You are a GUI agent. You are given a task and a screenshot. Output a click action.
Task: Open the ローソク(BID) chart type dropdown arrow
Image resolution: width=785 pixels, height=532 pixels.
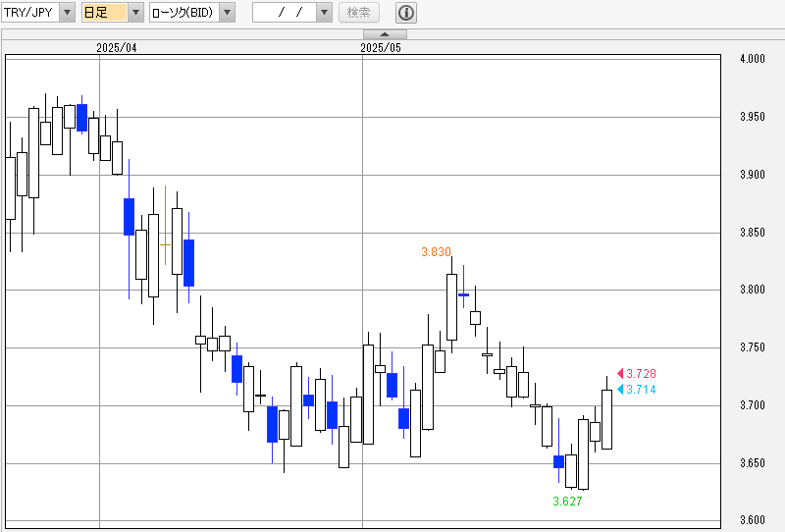(x=228, y=13)
